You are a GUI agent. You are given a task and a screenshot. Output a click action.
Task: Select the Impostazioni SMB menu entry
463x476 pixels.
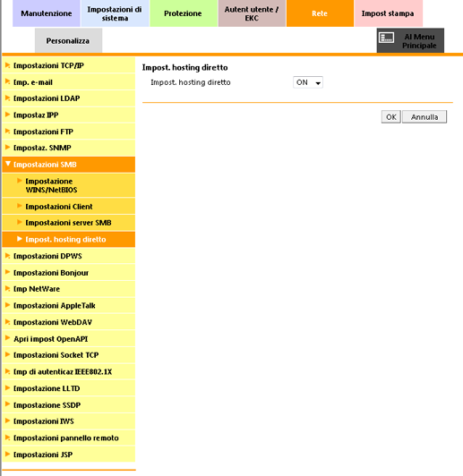69,165
